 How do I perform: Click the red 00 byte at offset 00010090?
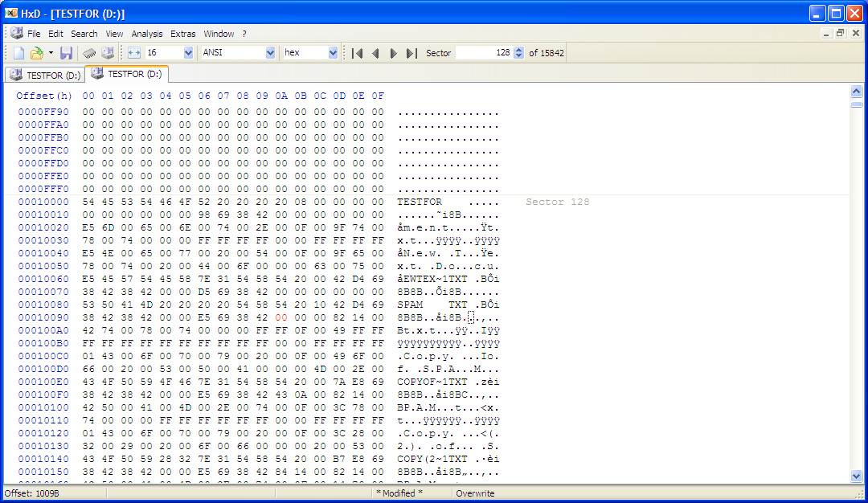281,317
